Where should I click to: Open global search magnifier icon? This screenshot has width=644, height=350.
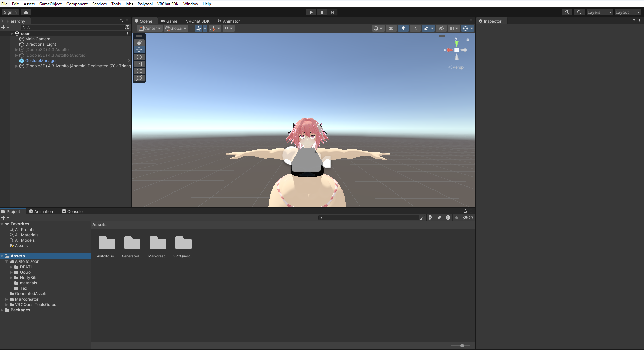(579, 12)
